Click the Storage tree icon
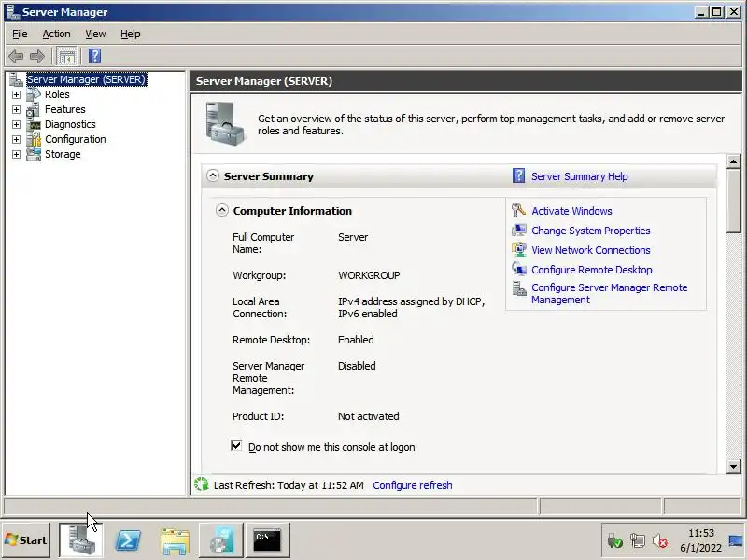The width and height of the screenshot is (747, 560). (x=34, y=154)
